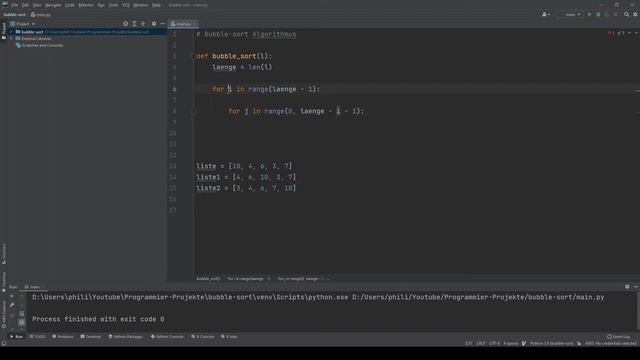
Task: Open the Navigate menu
Action: 53,5
